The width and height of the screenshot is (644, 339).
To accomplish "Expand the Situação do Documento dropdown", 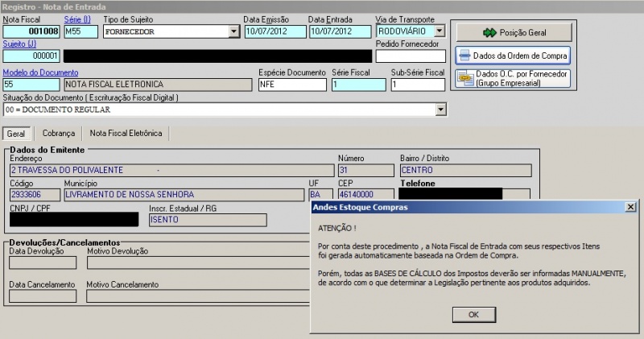I will [x=440, y=110].
